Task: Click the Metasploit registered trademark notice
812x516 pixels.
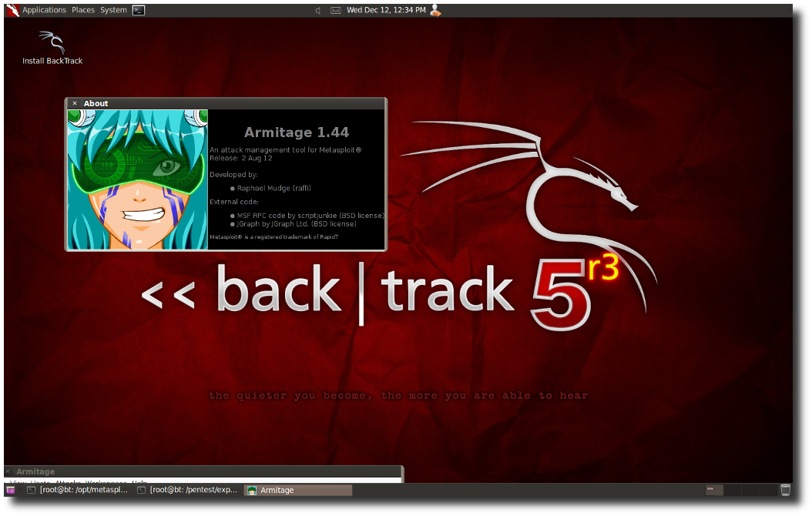Action: click(x=274, y=237)
